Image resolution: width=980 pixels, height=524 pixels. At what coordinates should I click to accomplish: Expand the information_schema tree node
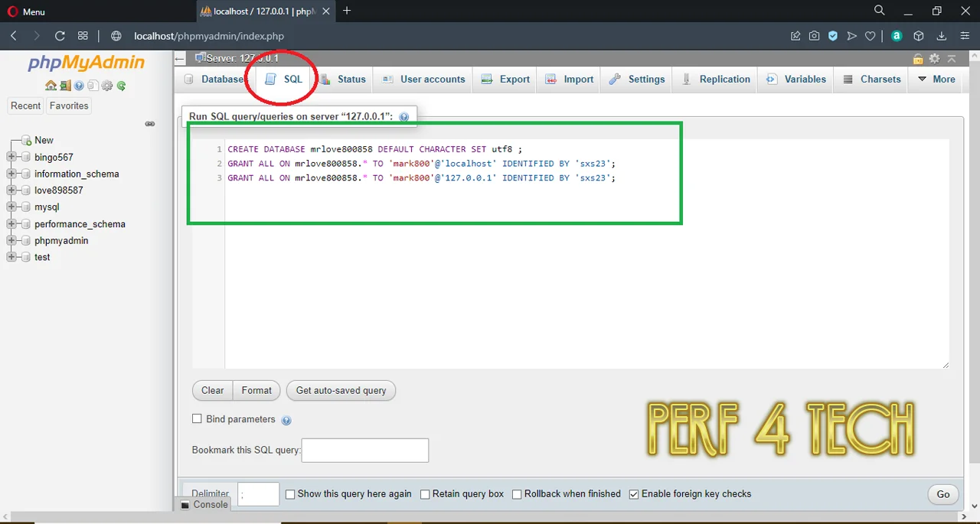click(x=11, y=174)
